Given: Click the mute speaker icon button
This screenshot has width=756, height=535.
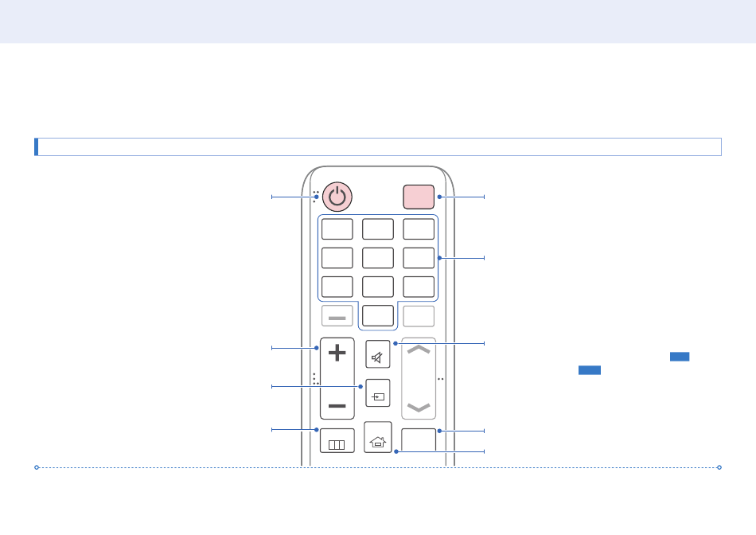Looking at the screenshot, I should (x=377, y=354).
